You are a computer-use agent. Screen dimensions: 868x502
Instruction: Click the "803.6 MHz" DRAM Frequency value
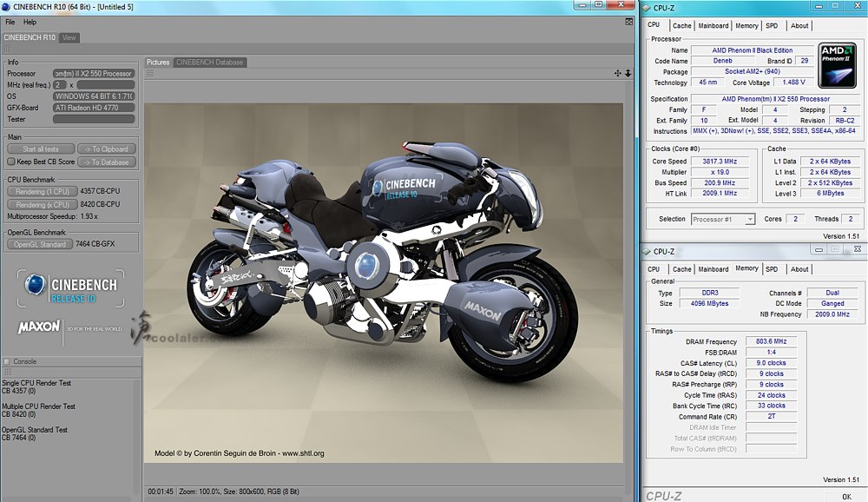[771, 341]
